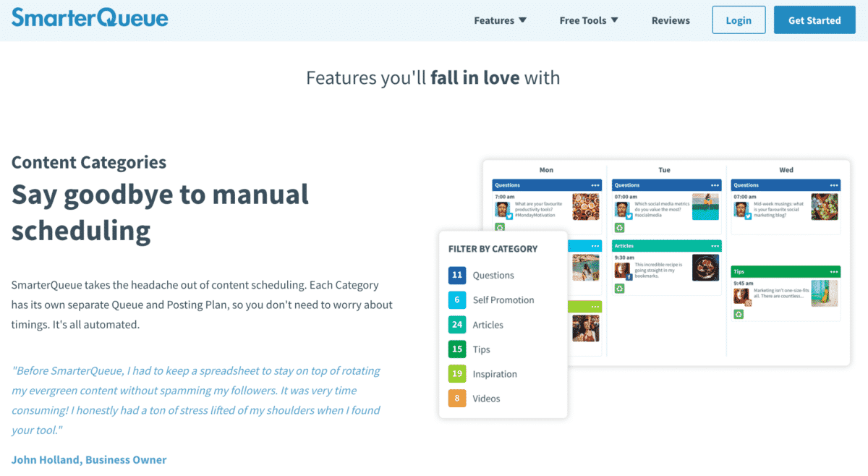The width and height of the screenshot is (868, 476).
Task: Click the beach image on Monday's light blue card
Action: tap(586, 268)
